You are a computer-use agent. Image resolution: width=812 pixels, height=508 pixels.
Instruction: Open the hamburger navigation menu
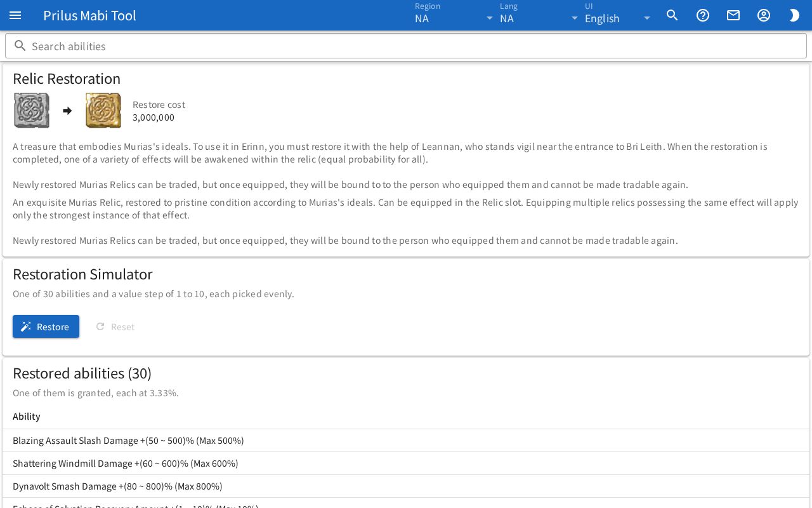[15, 15]
